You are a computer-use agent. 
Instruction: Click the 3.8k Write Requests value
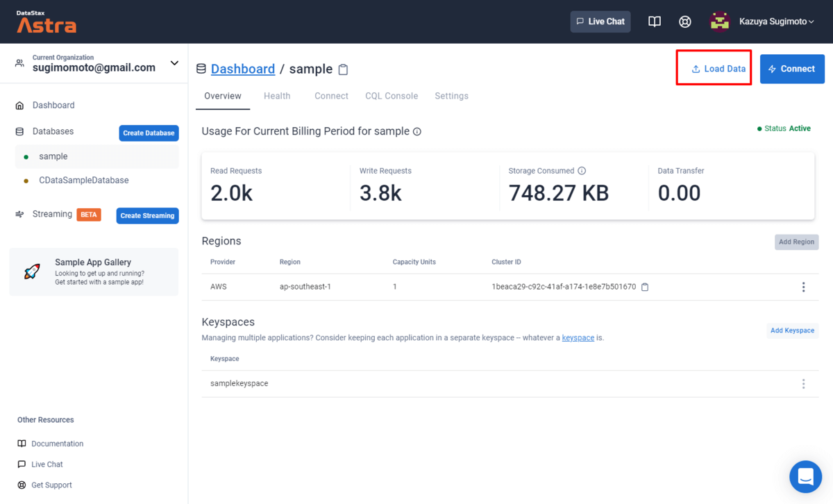[380, 193]
